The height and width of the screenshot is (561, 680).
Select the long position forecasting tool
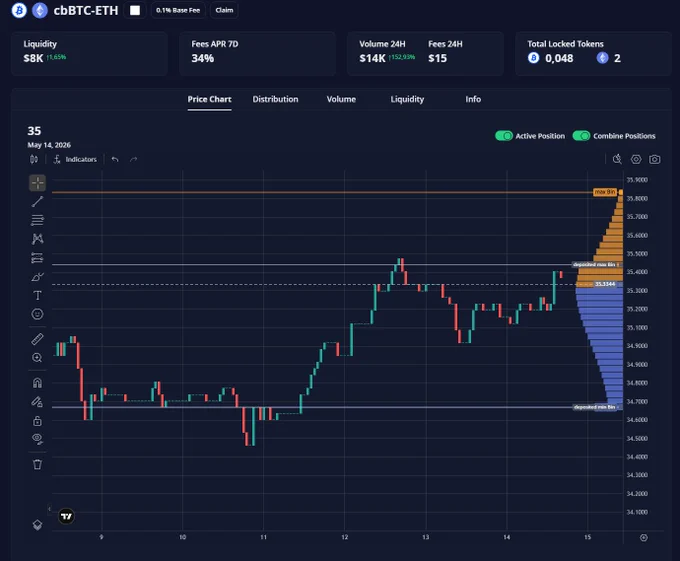coord(37,258)
